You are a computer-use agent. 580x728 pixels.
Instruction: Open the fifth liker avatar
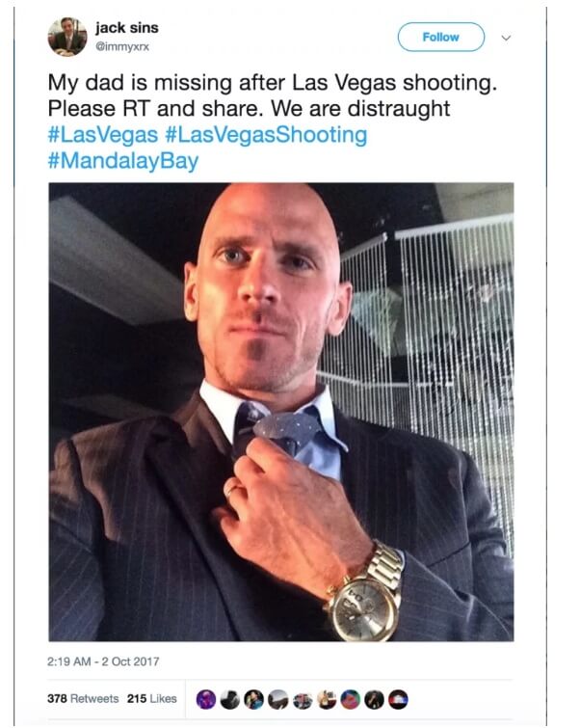tap(303, 699)
